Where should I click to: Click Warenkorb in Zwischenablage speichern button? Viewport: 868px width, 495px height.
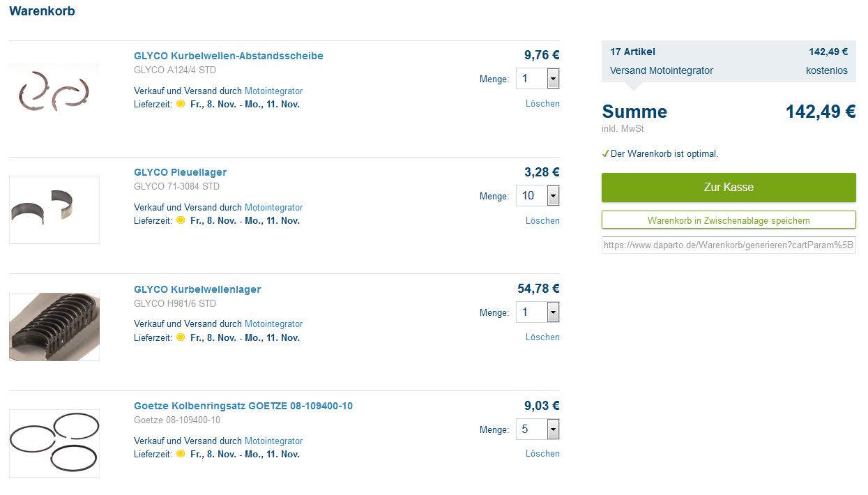click(x=729, y=220)
